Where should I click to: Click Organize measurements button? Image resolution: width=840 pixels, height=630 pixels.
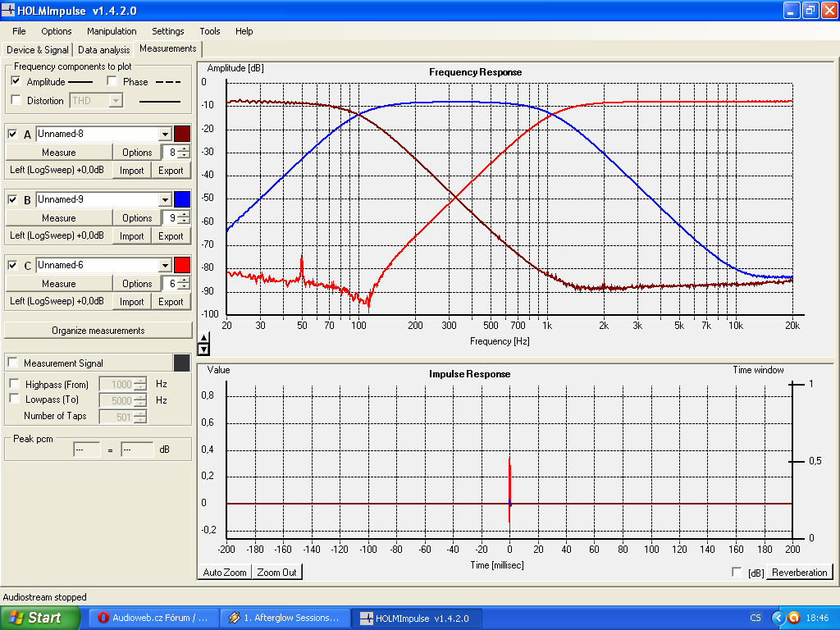click(98, 331)
